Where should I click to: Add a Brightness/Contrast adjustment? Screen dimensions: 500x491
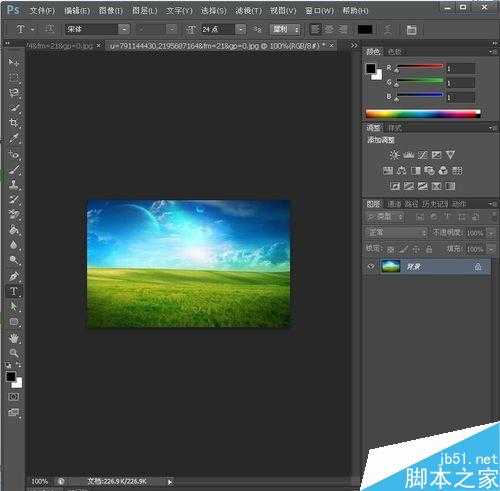[395, 155]
